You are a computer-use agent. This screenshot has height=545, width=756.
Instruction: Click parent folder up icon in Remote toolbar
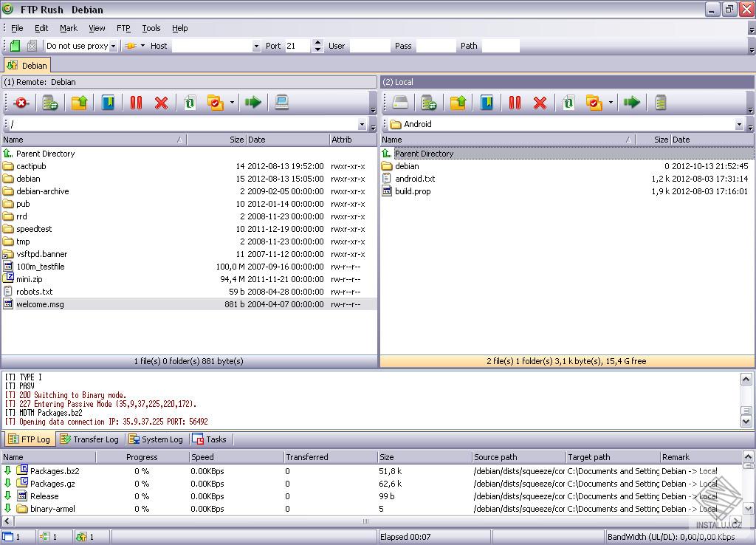79,103
